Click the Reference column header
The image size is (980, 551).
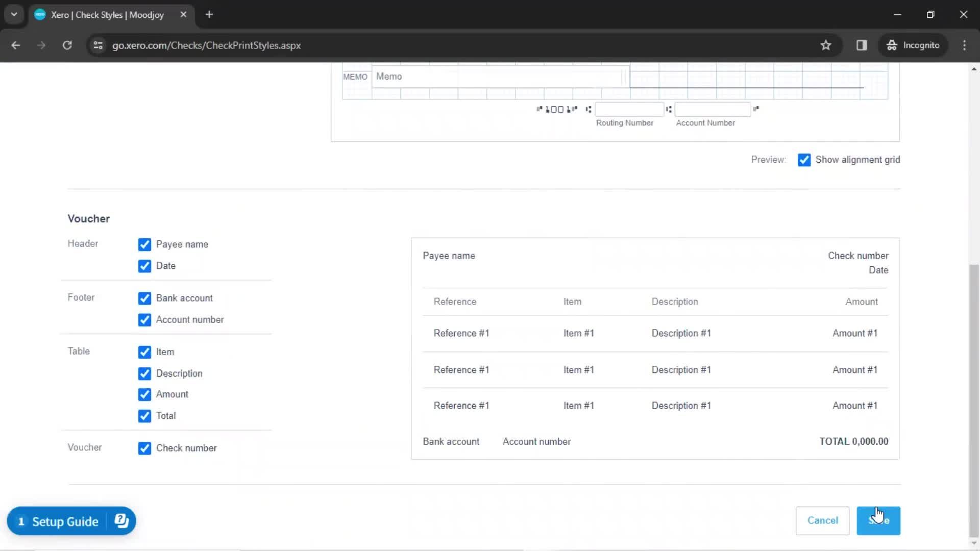point(455,302)
